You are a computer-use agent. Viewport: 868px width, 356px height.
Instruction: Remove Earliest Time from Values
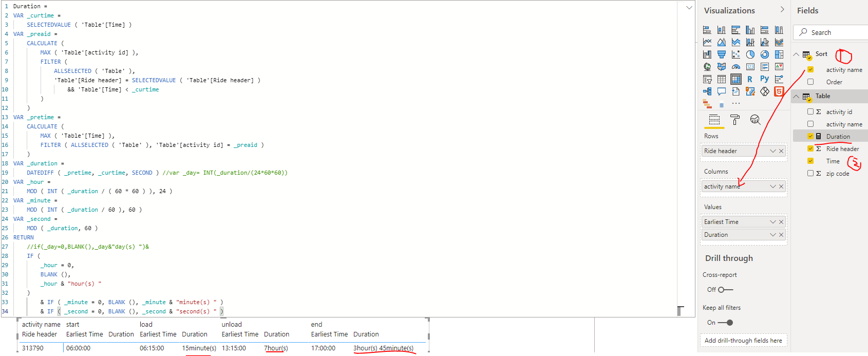pos(781,222)
